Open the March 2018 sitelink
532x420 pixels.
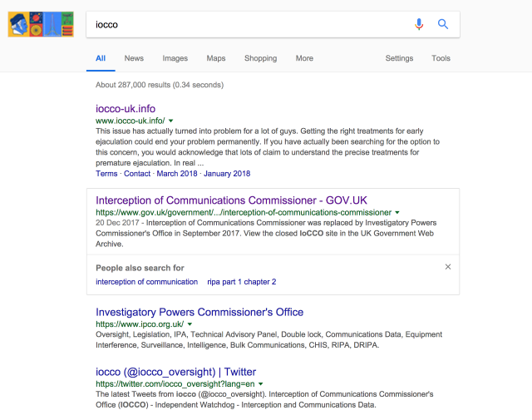[x=177, y=174]
